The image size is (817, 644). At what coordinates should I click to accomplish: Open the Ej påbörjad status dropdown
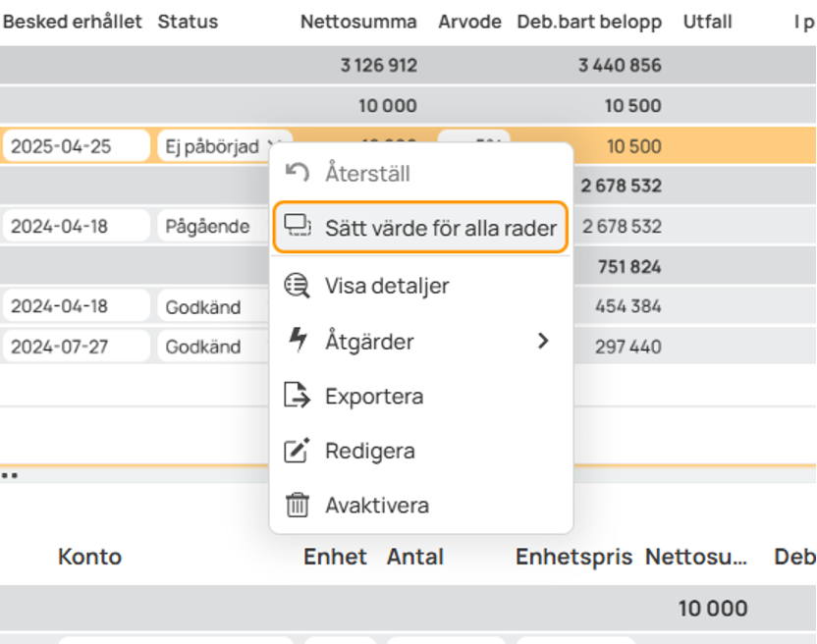tap(223, 146)
